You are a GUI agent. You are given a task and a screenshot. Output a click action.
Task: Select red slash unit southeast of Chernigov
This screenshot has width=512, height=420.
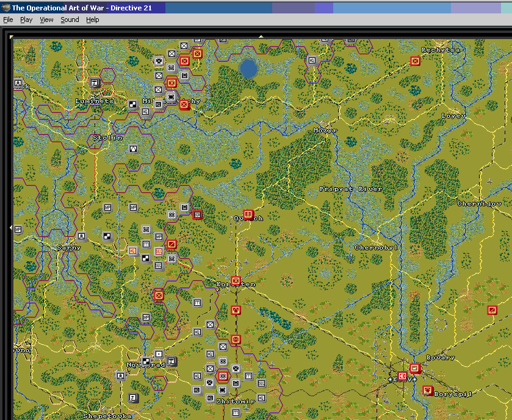[x=492, y=310]
